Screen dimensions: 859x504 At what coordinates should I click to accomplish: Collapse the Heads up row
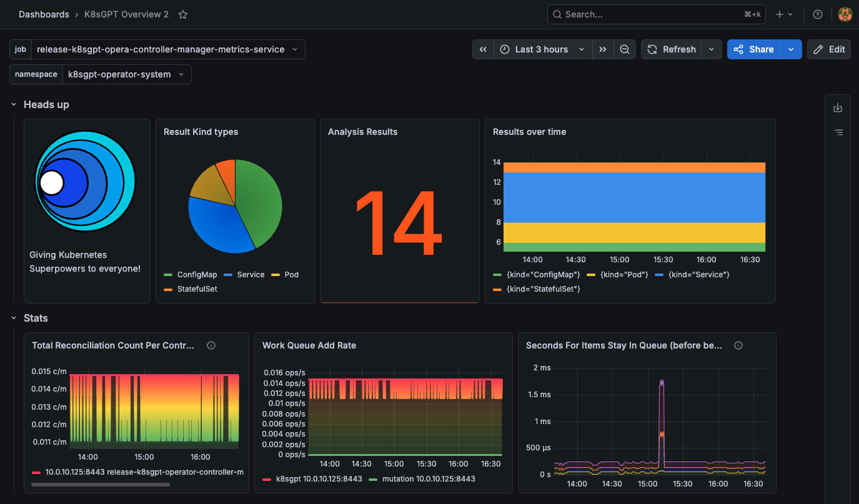[x=14, y=104]
